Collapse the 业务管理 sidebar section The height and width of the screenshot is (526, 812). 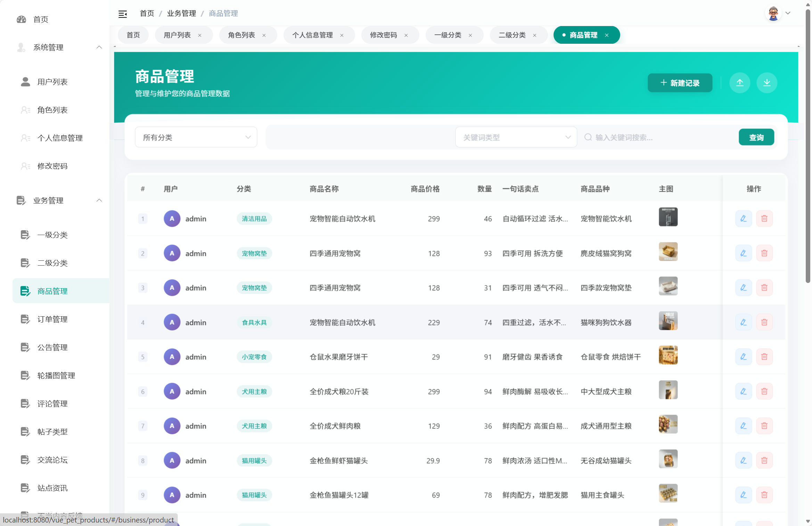point(99,200)
